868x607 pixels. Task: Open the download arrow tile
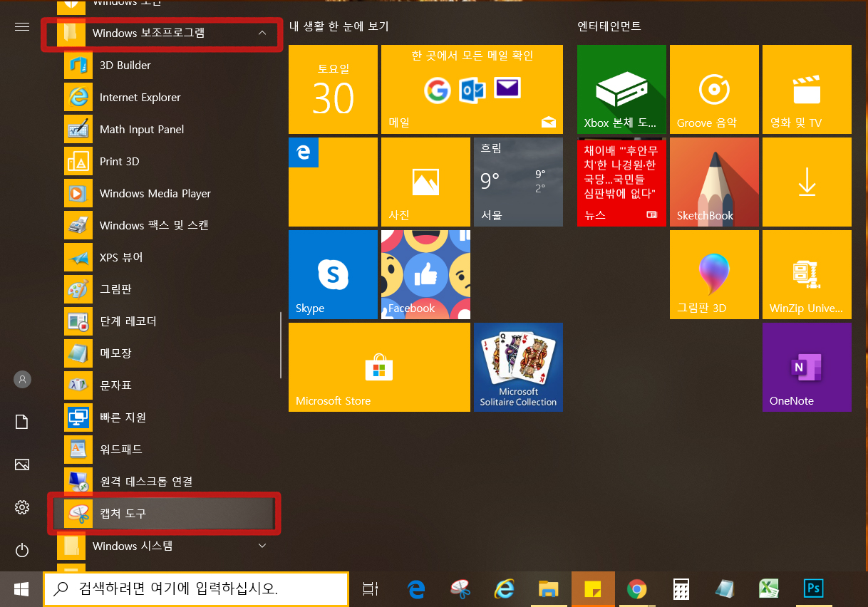pyautogui.click(x=807, y=182)
